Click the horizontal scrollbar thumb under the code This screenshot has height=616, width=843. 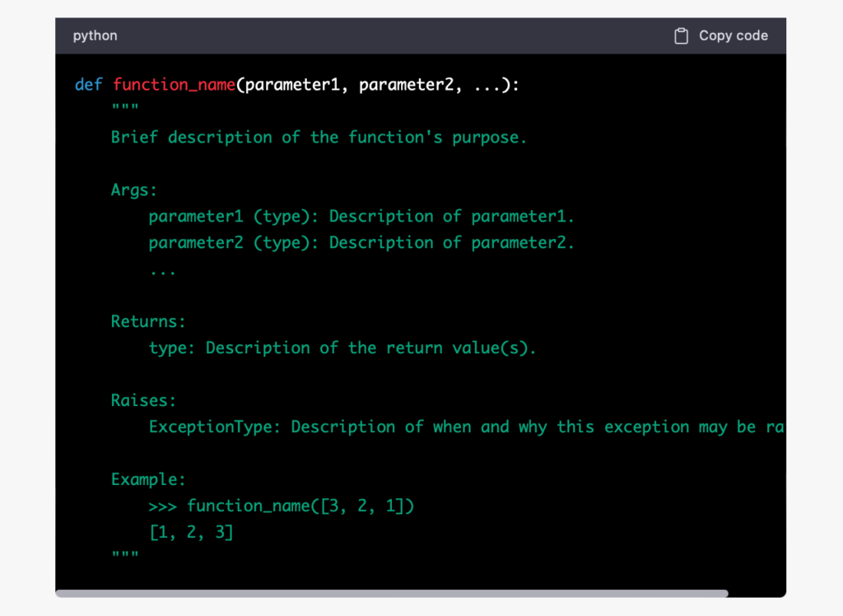click(392, 593)
